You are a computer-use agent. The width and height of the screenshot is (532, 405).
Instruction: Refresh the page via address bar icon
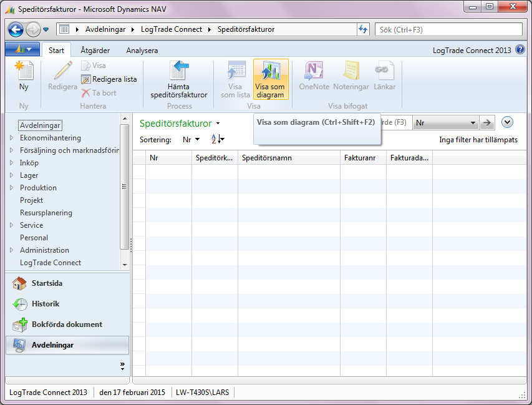click(363, 29)
